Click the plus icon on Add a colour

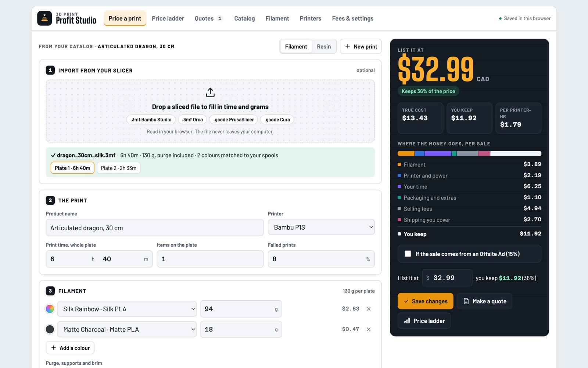[54, 348]
